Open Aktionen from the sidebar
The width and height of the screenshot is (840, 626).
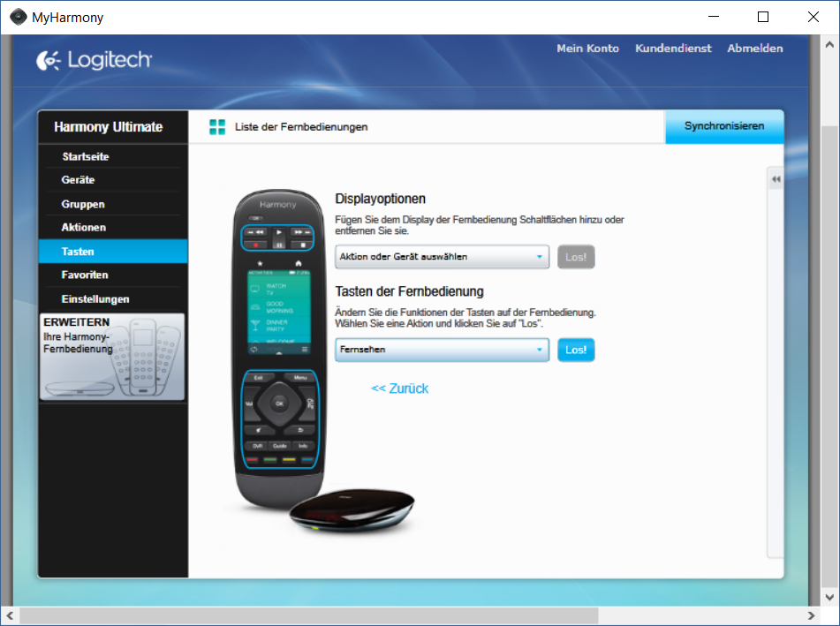84,228
